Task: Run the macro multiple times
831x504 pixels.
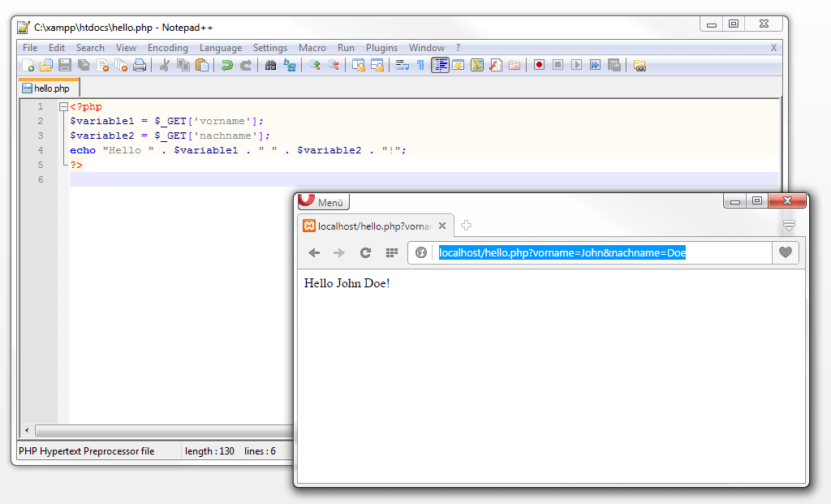Action: pos(595,65)
